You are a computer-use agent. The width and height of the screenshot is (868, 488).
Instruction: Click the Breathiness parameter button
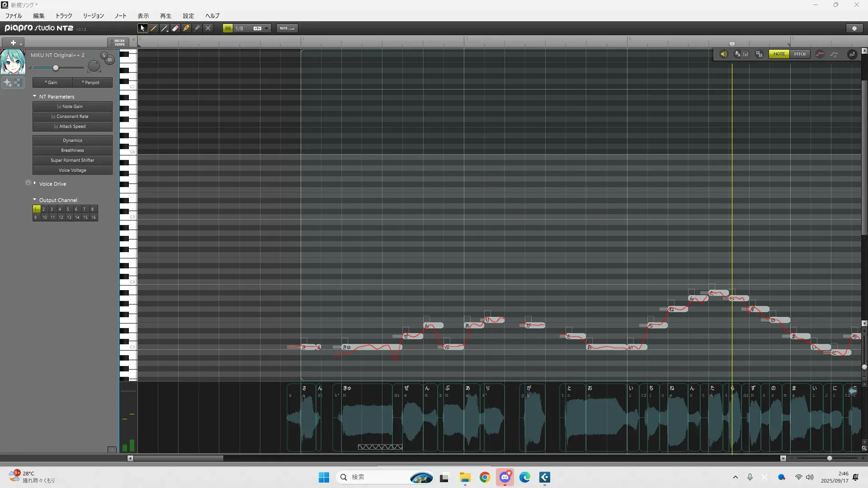[72, 150]
